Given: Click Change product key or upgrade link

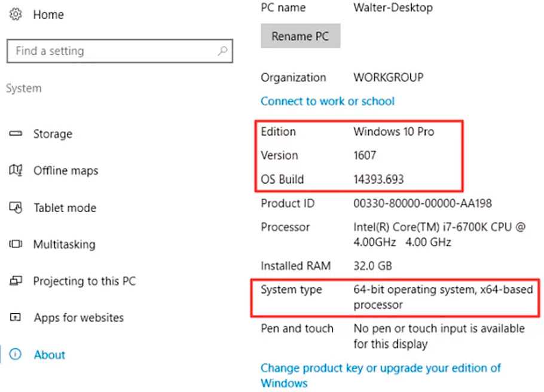Looking at the screenshot, I should coord(380,368).
